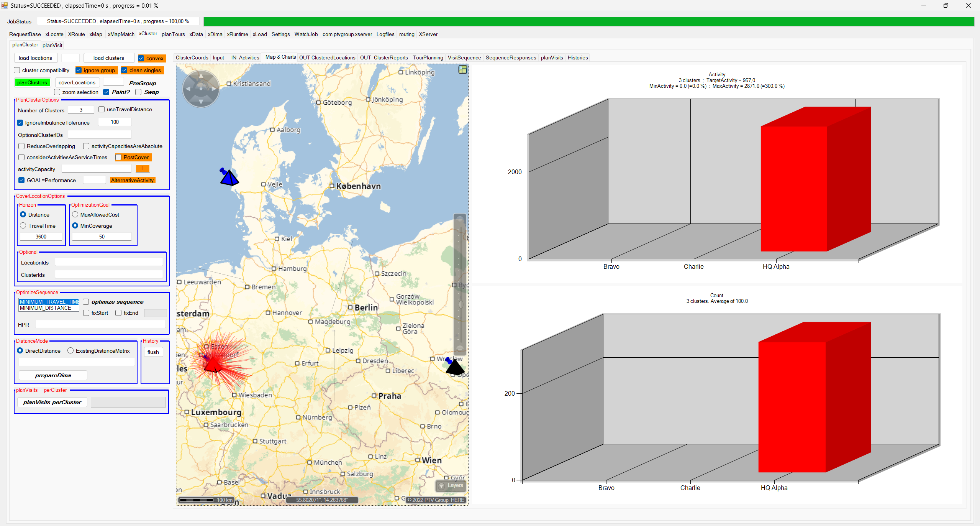The height and width of the screenshot is (526, 980).
Task: Select the TravelTime horizon radio button
Action: [23, 226]
